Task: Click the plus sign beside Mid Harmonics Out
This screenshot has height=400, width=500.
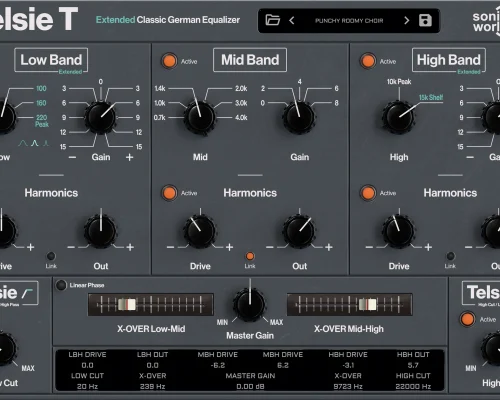Action: (329, 247)
